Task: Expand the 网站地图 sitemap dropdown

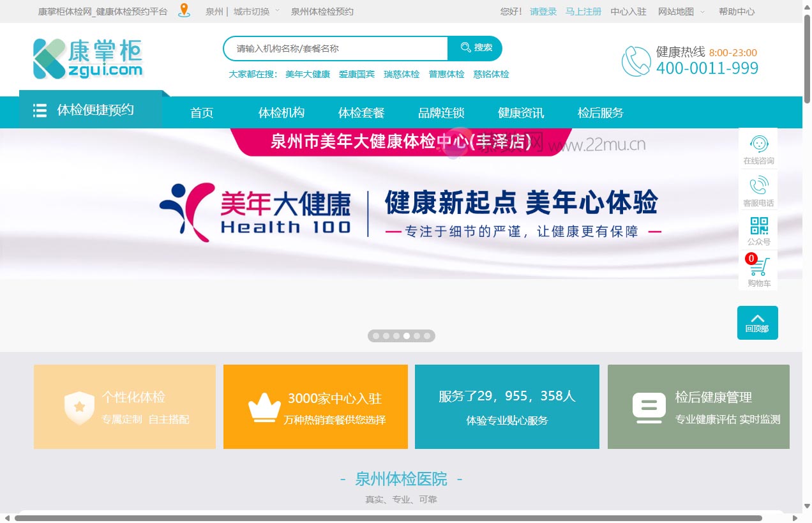Action: (676, 11)
